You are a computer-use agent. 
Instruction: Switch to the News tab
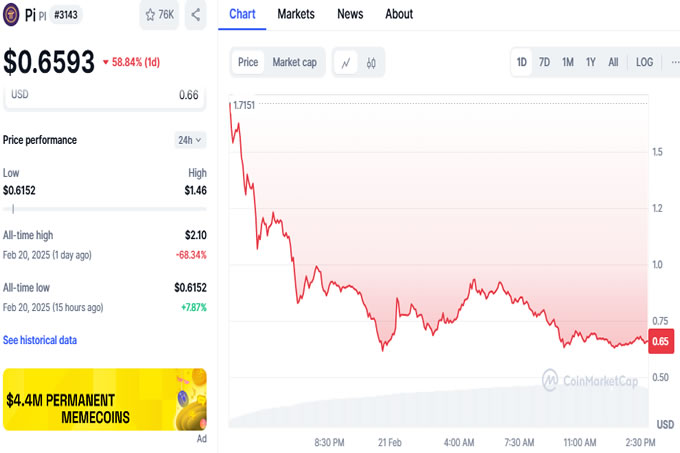(350, 14)
